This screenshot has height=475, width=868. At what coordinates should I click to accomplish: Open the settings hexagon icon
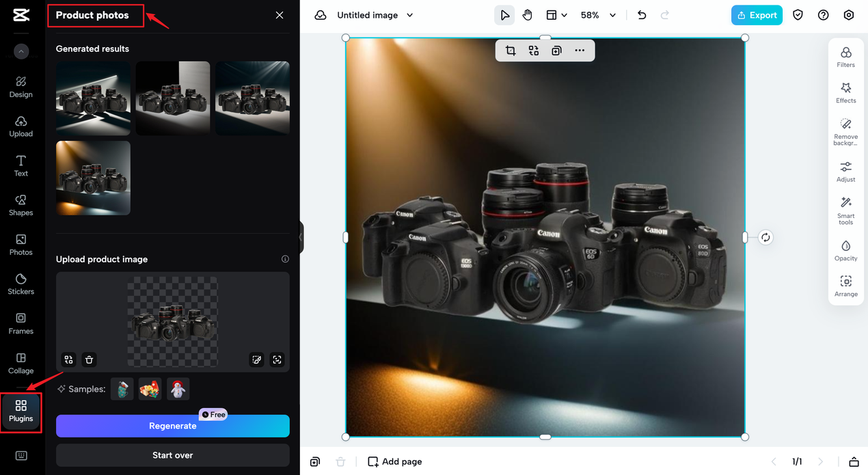click(849, 15)
